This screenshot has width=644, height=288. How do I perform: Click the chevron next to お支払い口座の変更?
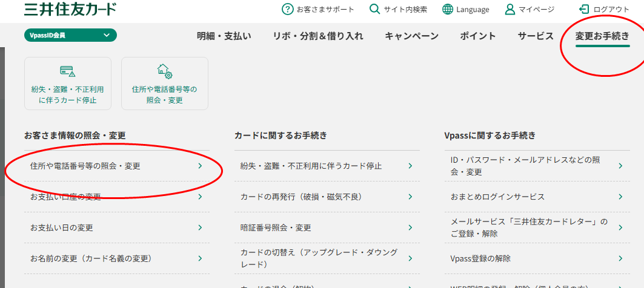(200, 197)
